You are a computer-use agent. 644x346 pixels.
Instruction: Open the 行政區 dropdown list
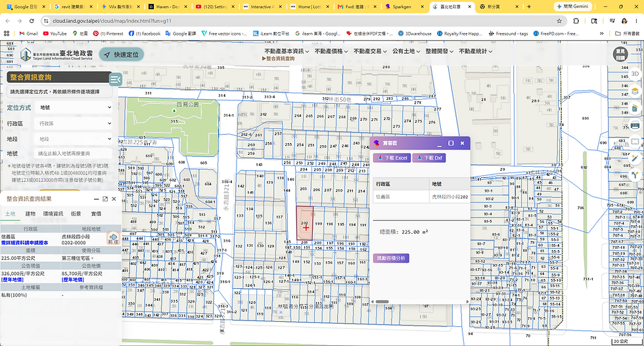74,123
